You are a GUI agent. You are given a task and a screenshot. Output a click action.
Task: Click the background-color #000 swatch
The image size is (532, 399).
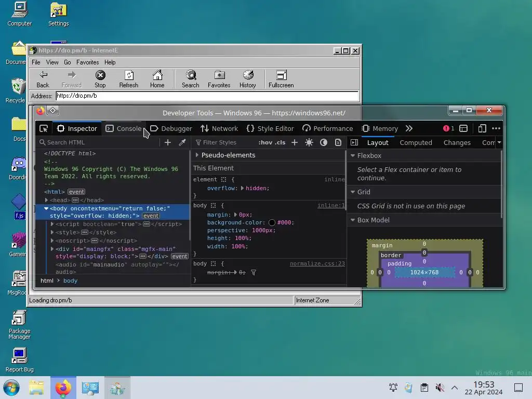[272, 222]
